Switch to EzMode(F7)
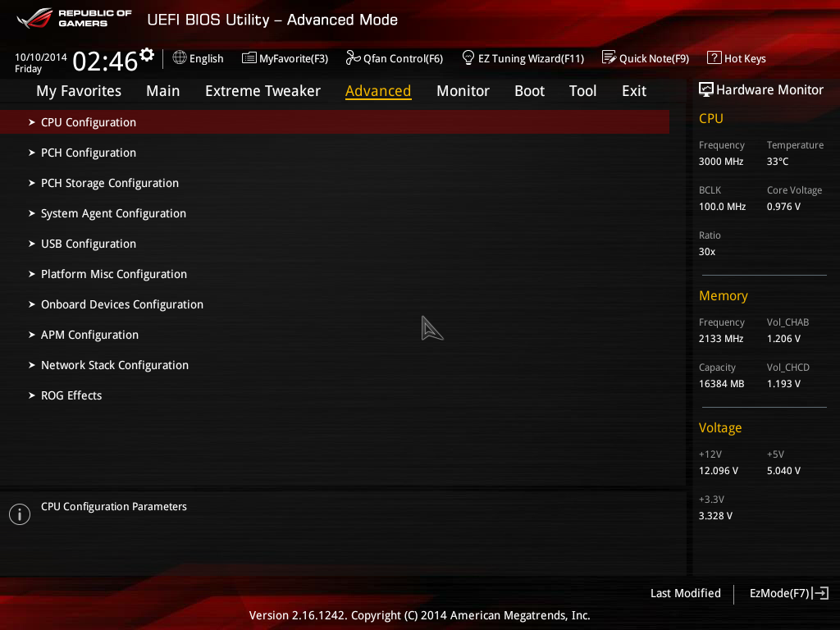The image size is (840, 630). [789, 593]
